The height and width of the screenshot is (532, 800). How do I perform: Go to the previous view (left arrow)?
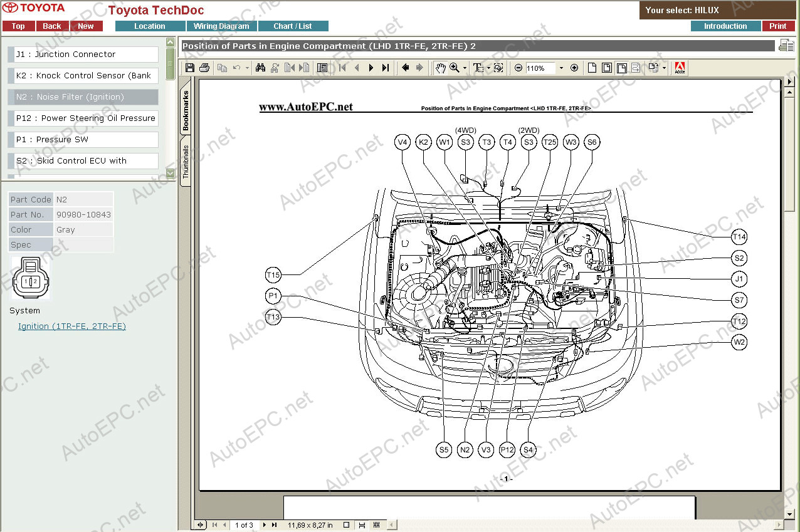point(406,68)
